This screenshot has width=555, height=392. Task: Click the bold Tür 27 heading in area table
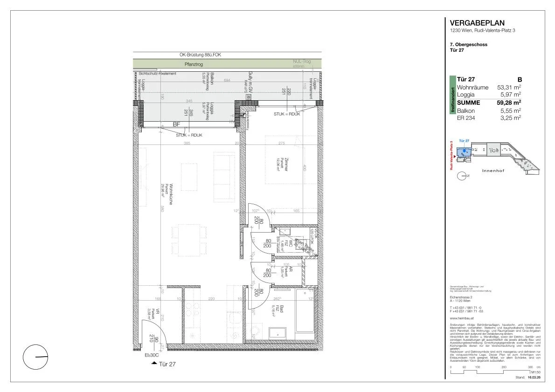pos(466,79)
